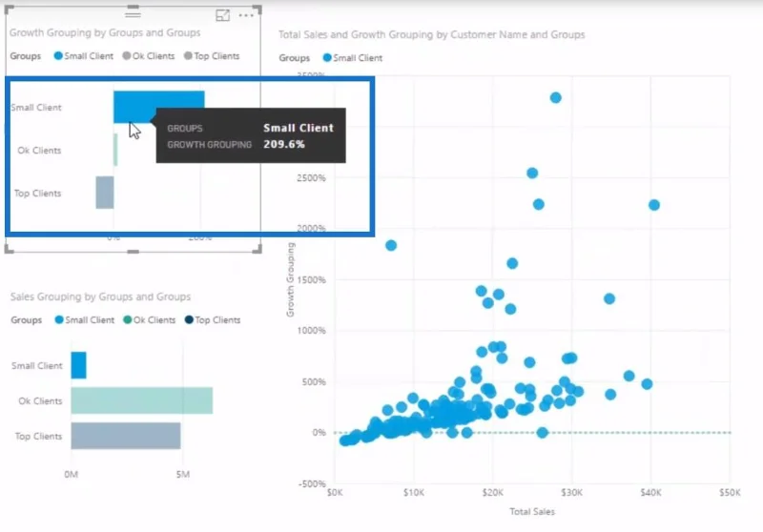The width and height of the screenshot is (763, 532).
Task: Click the Sales Grouping by Groups chart title
Action: point(100,297)
